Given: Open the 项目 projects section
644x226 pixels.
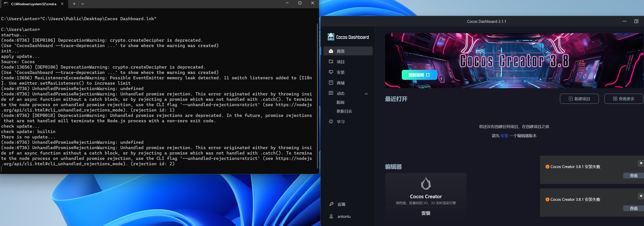Looking at the screenshot, I should (x=340, y=62).
